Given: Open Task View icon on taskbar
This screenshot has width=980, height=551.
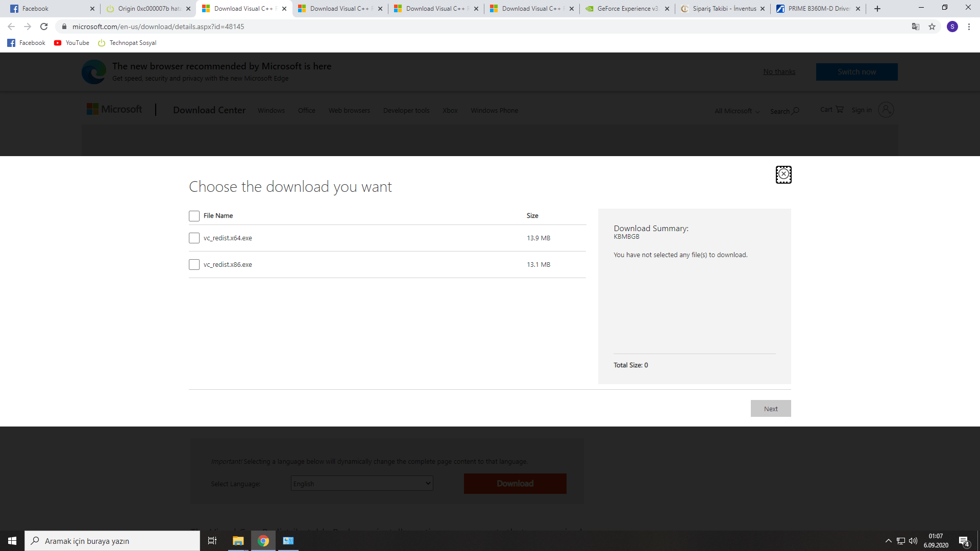Looking at the screenshot, I should (x=212, y=541).
